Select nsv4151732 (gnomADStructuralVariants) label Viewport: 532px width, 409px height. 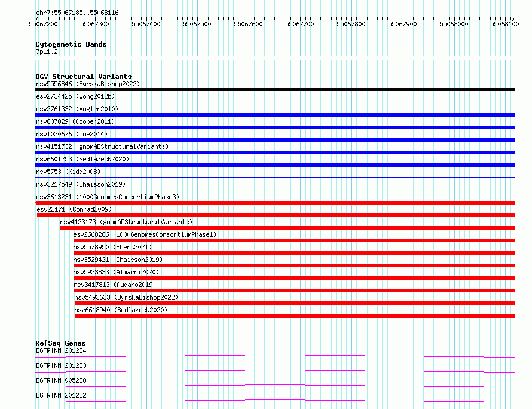pyautogui.click(x=102, y=146)
